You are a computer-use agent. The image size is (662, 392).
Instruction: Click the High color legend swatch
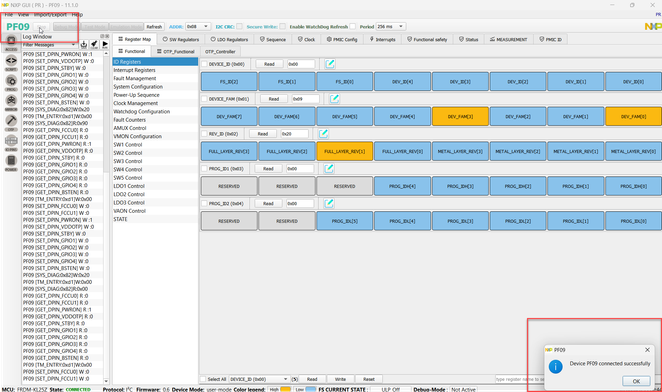(286, 389)
